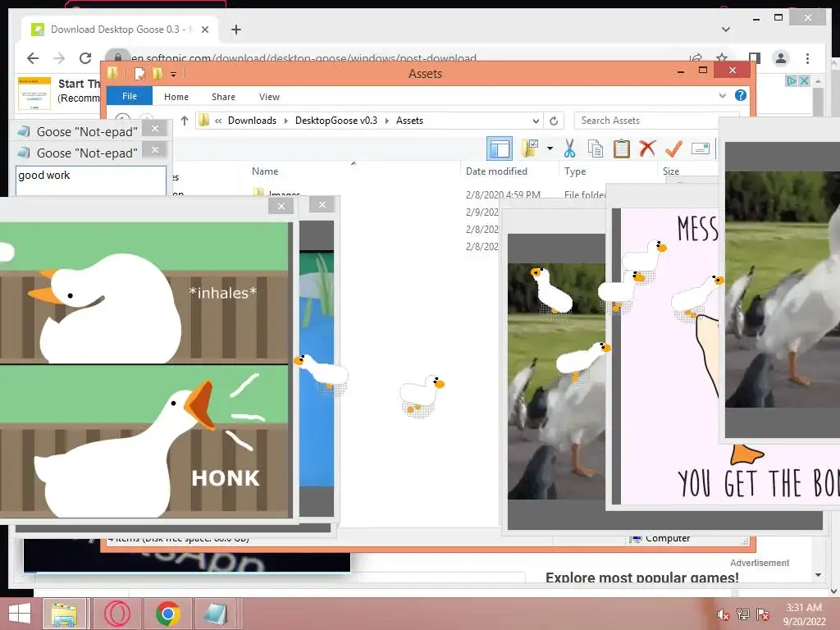Click the muted volume tray icon
This screenshot has height=630, width=840.
724,614
